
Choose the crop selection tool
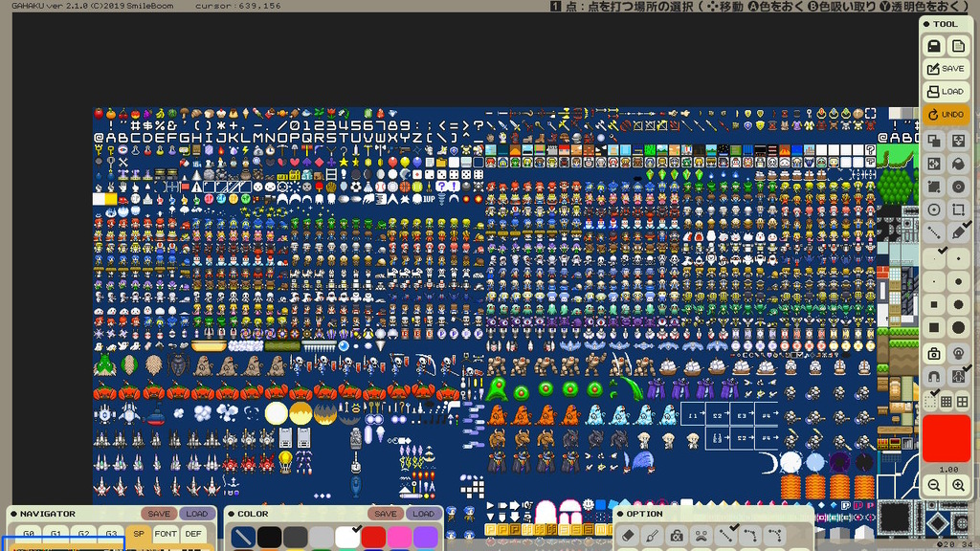pos(958,209)
